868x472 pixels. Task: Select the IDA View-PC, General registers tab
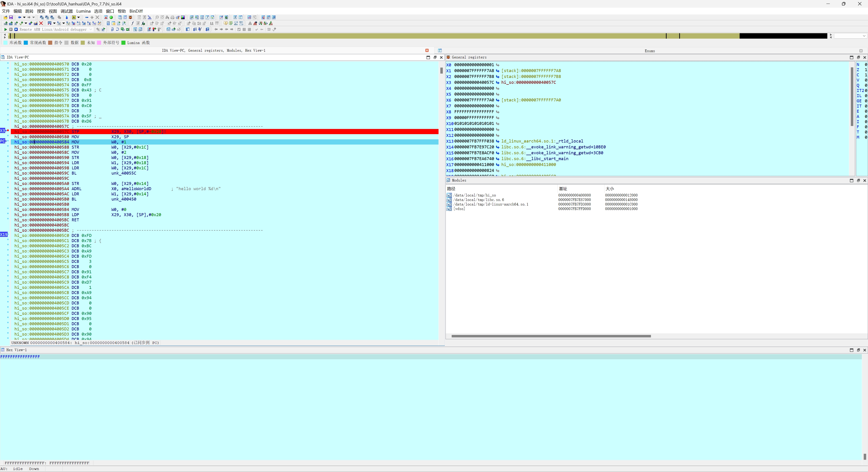(x=214, y=51)
